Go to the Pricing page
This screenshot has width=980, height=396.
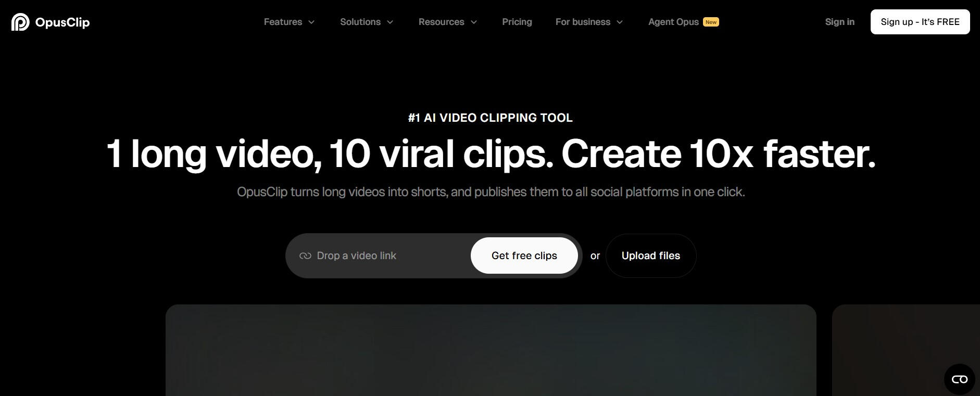coord(517,22)
